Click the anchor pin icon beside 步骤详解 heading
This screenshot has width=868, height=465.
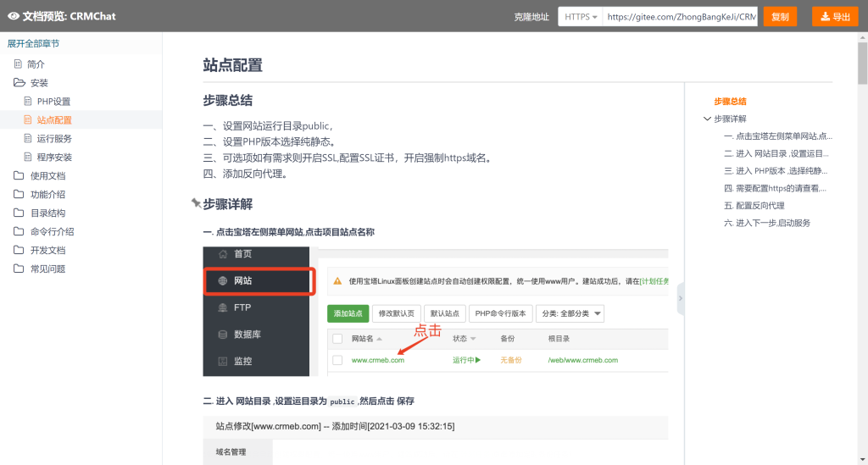click(196, 203)
